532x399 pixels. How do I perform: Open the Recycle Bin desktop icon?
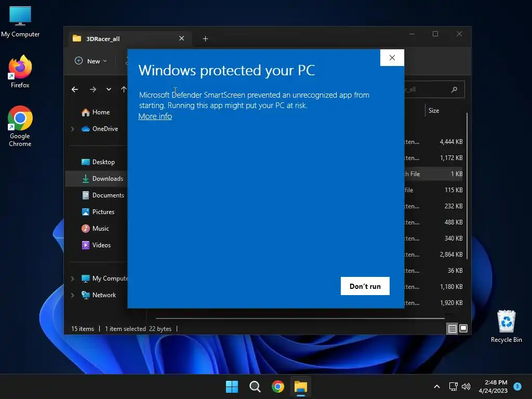[x=506, y=326]
